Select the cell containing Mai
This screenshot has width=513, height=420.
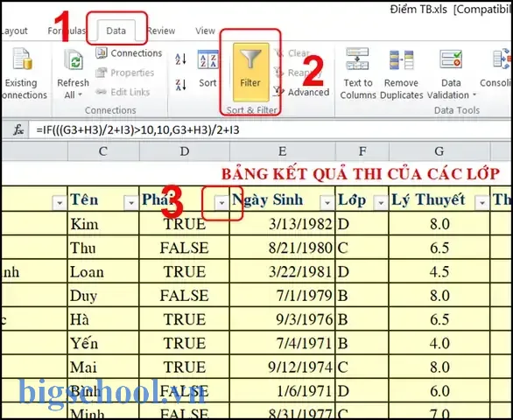point(103,367)
